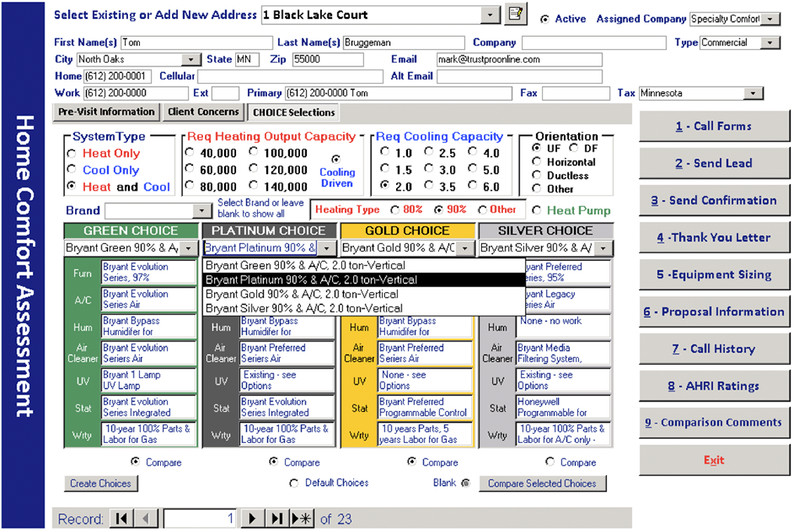Click the Cellular phone field
This screenshot has width=800, height=532.
291,77
